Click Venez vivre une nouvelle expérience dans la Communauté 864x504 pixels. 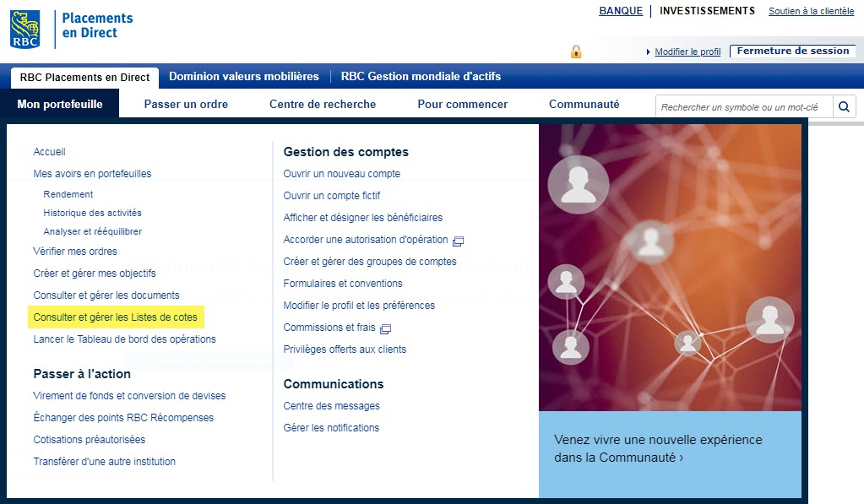pyautogui.click(x=658, y=449)
